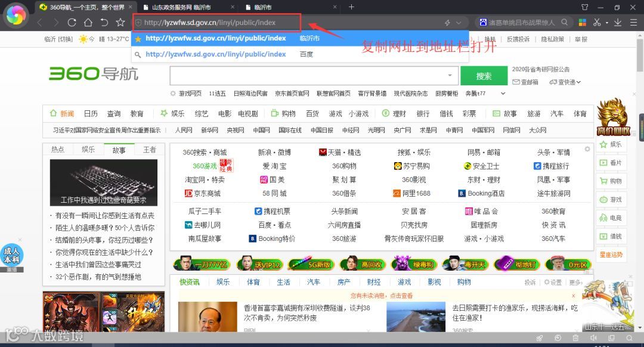The width and height of the screenshot is (644, 347).
Task: Open 娱乐 in the right sidebar
Action: point(611,144)
